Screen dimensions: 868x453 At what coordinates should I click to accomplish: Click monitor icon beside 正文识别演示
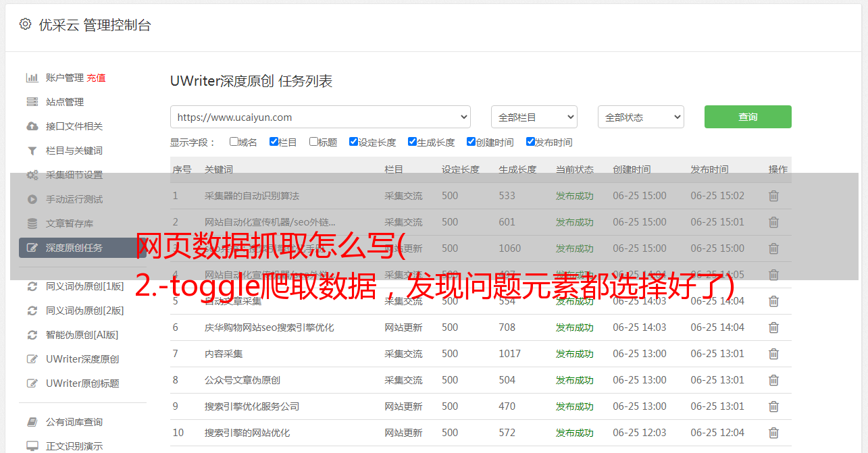pos(32,446)
